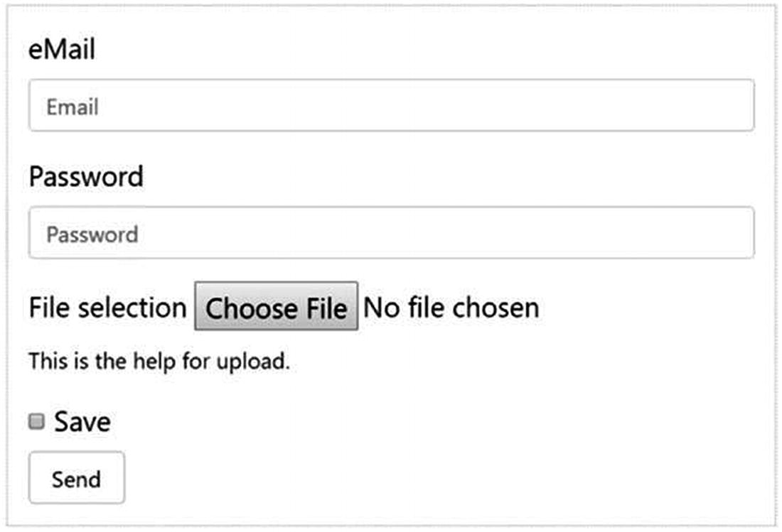
Task: Select the box with Password placeholder
Action: (391, 233)
